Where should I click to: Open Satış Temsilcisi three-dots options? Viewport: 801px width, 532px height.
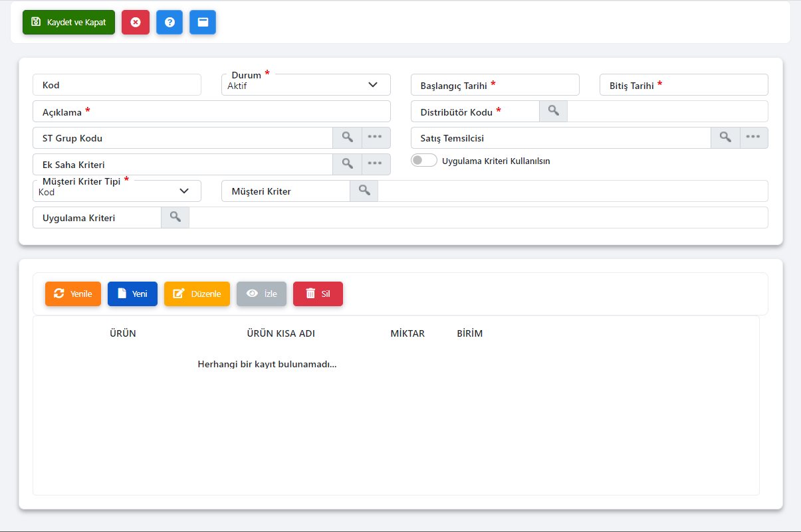coord(753,137)
